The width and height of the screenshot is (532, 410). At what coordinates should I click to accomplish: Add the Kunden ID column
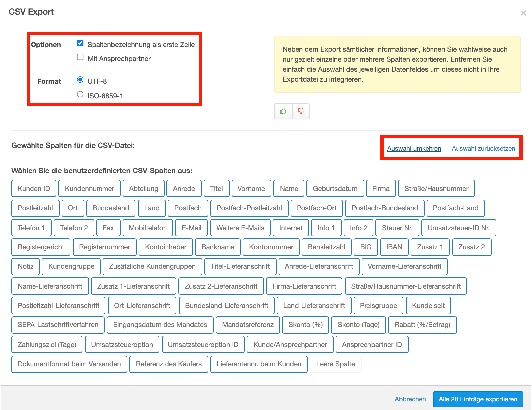pyautogui.click(x=34, y=189)
